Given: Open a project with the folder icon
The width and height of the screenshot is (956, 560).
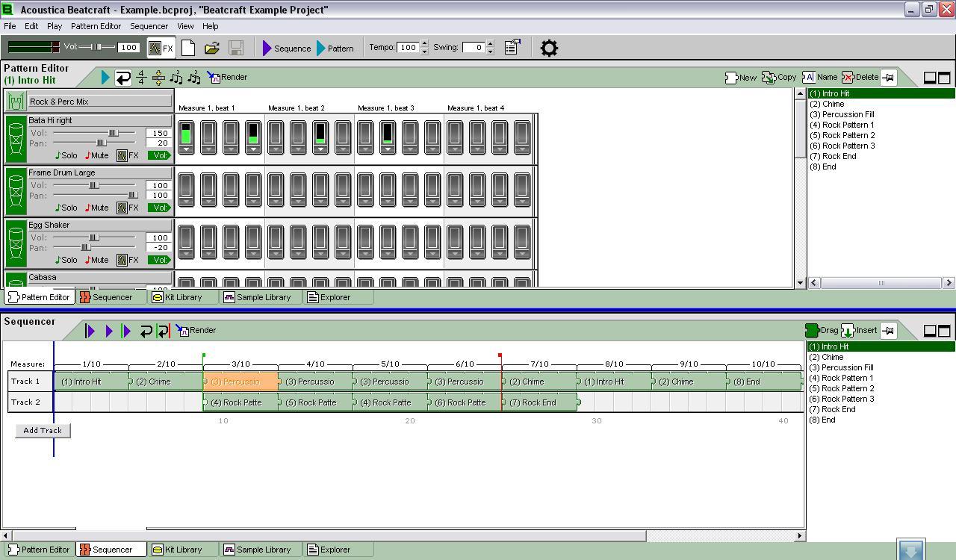Looking at the screenshot, I should pyautogui.click(x=212, y=48).
